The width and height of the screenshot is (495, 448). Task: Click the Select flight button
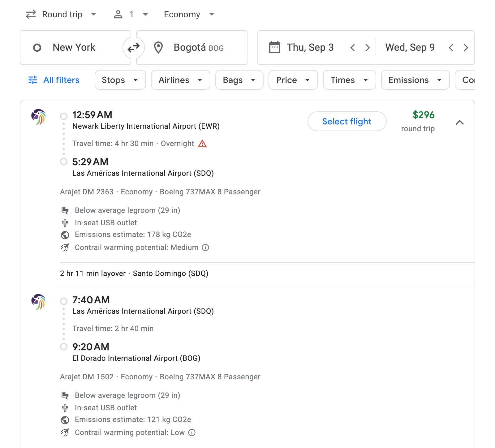click(x=346, y=121)
